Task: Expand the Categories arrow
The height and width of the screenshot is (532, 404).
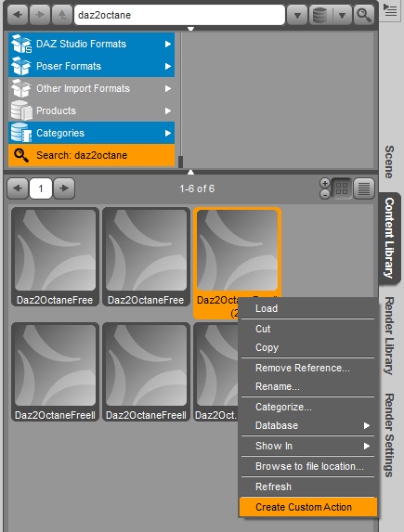Action: click(168, 134)
